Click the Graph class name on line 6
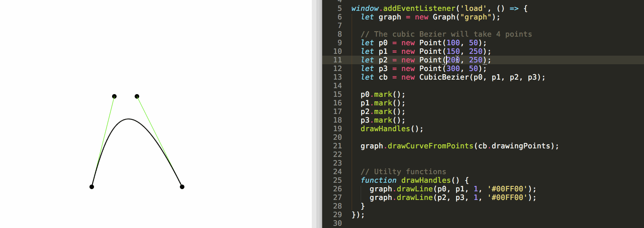 point(444,17)
